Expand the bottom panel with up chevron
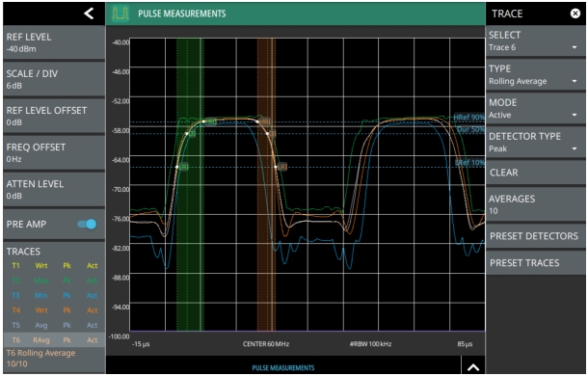This screenshot has width=588, height=376. point(473,367)
